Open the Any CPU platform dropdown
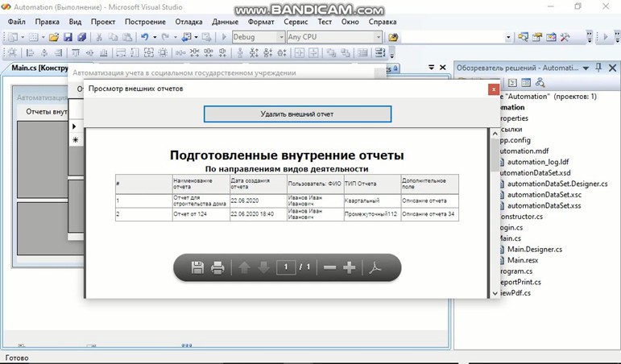This screenshot has width=621, height=364. pyautogui.click(x=379, y=37)
